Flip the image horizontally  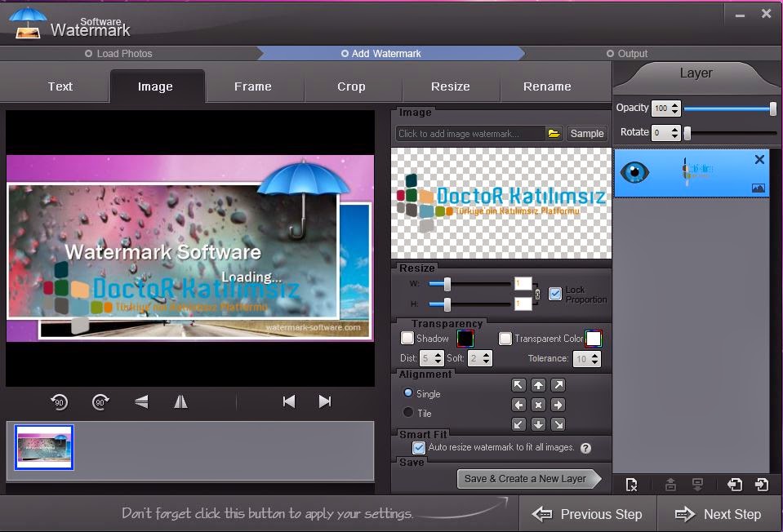pyautogui.click(x=180, y=401)
